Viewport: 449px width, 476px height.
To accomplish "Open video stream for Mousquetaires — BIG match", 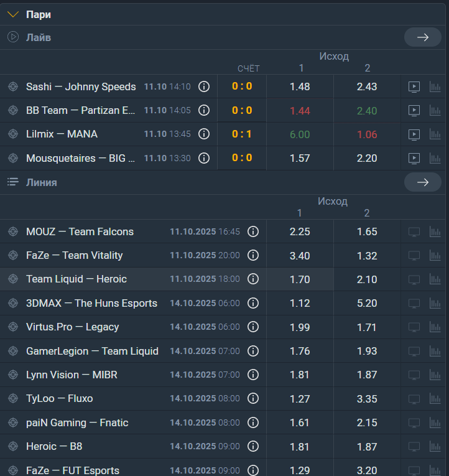I will (414, 158).
